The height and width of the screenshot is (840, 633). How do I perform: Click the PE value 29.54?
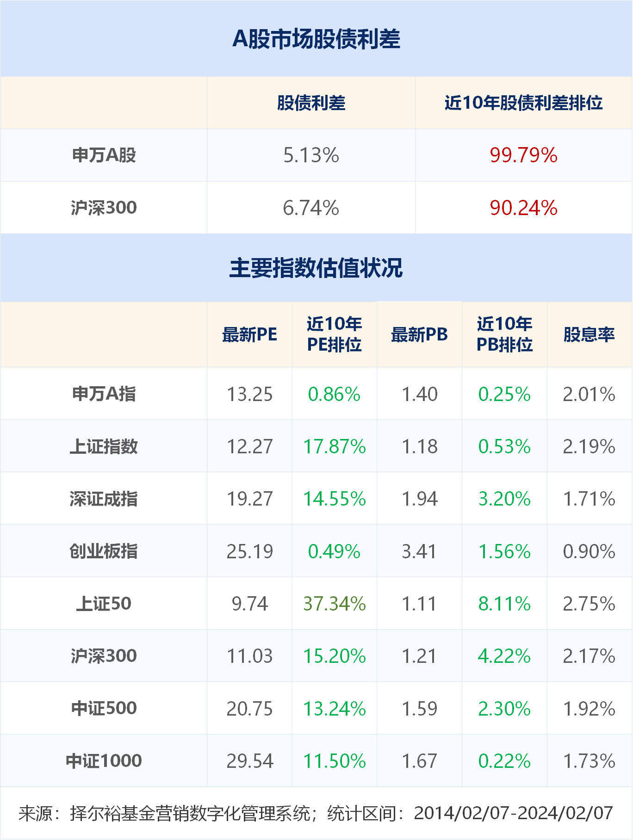point(250,761)
